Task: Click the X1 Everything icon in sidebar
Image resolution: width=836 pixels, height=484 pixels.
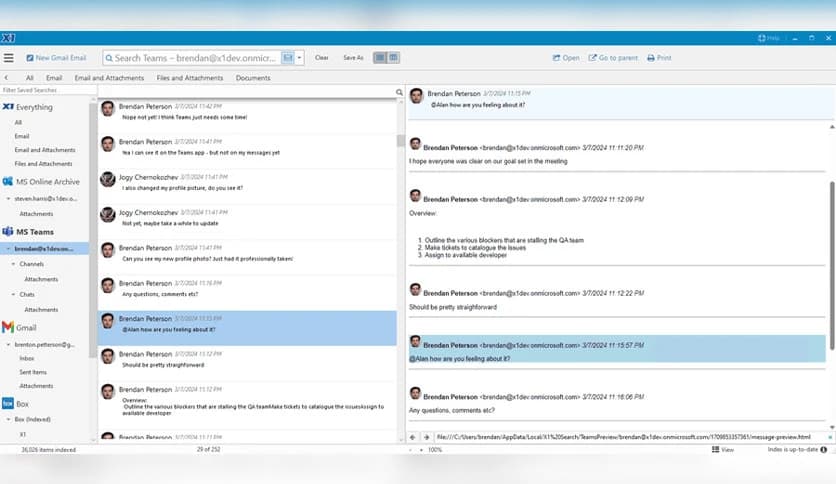Action: tap(8, 107)
